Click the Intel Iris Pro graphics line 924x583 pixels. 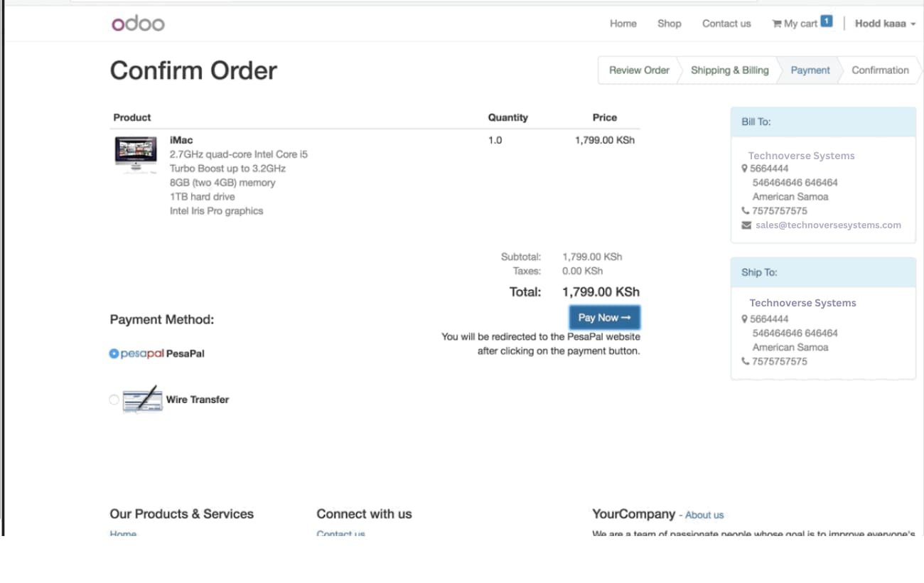pyautogui.click(x=216, y=211)
